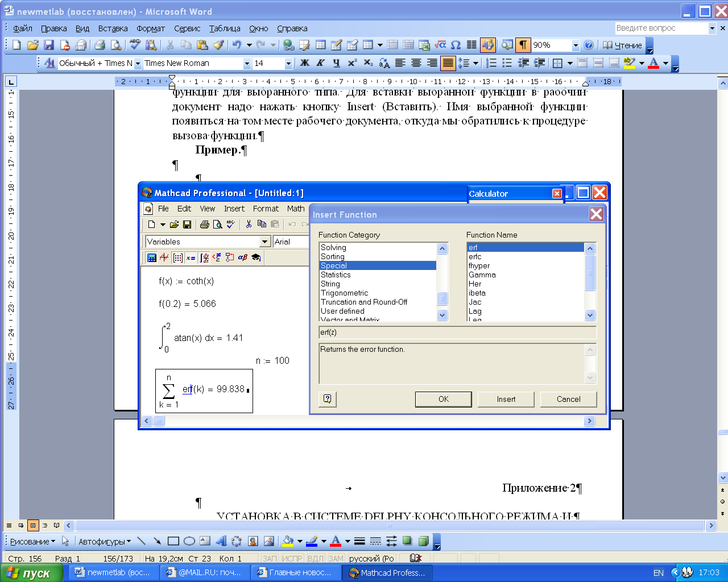The height and width of the screenshot is (582, 728).
Task: Open Word Help with the question mark icon
Action: 589,45
